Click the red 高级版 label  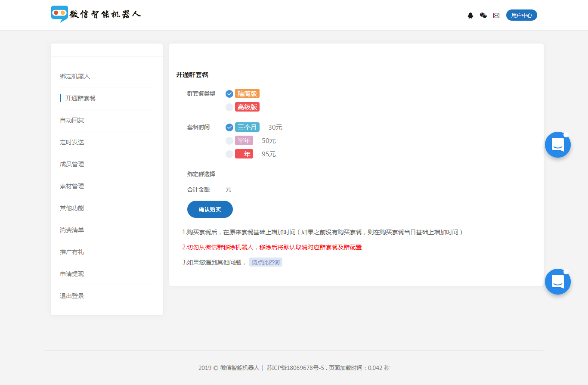click(x=247, y=107)
